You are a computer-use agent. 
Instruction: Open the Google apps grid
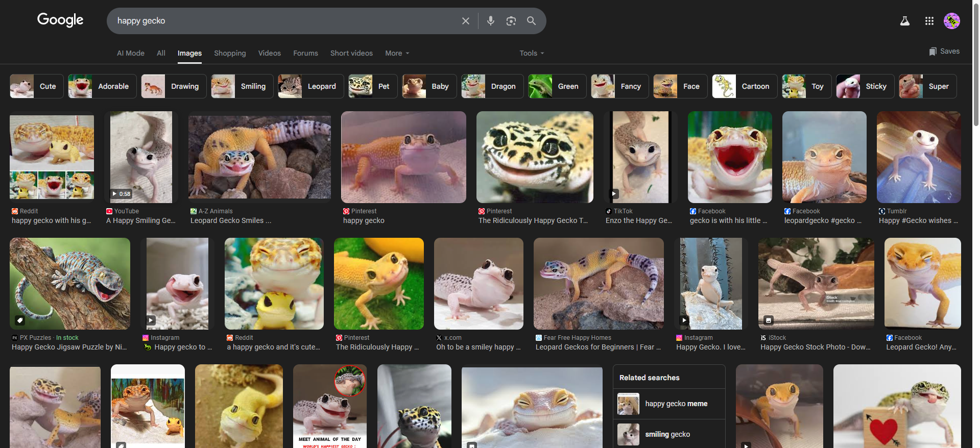[929, 21]
